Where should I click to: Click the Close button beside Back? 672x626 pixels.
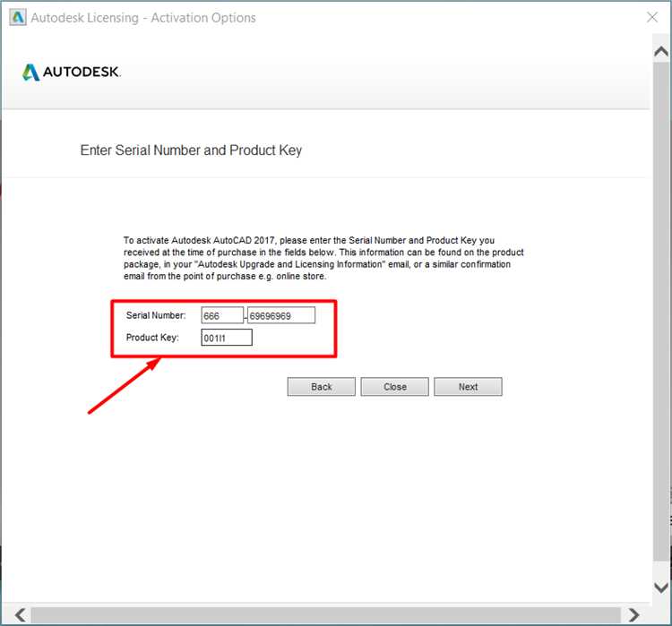(394, 387)
